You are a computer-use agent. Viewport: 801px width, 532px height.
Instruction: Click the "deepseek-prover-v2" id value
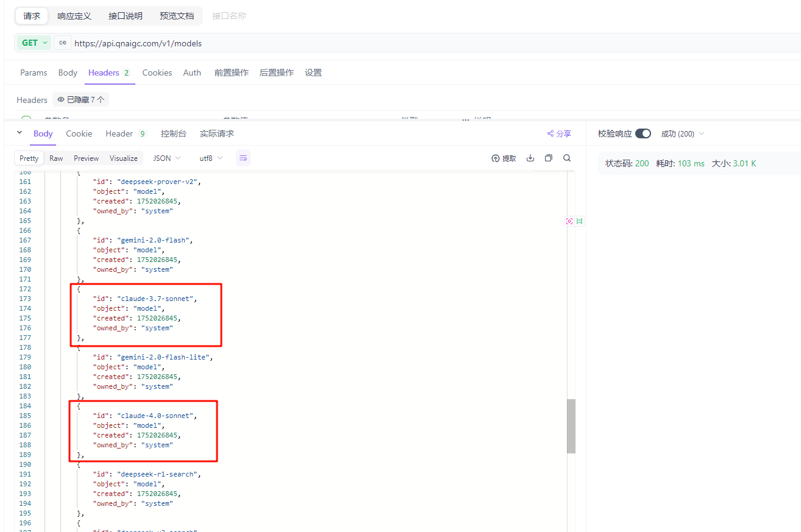pyautogui.click(x=160, y=182)
